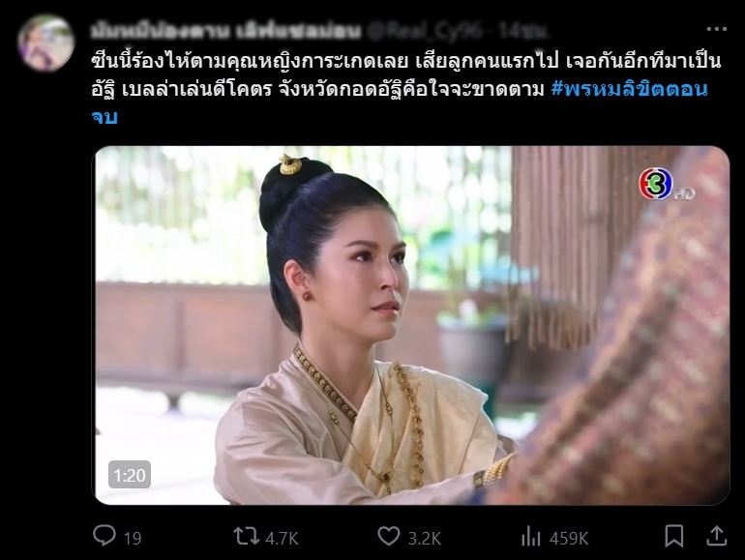The image size is (745, 560).
Task: Click the 3.2K likes count
Action: [x=425, y=538]
